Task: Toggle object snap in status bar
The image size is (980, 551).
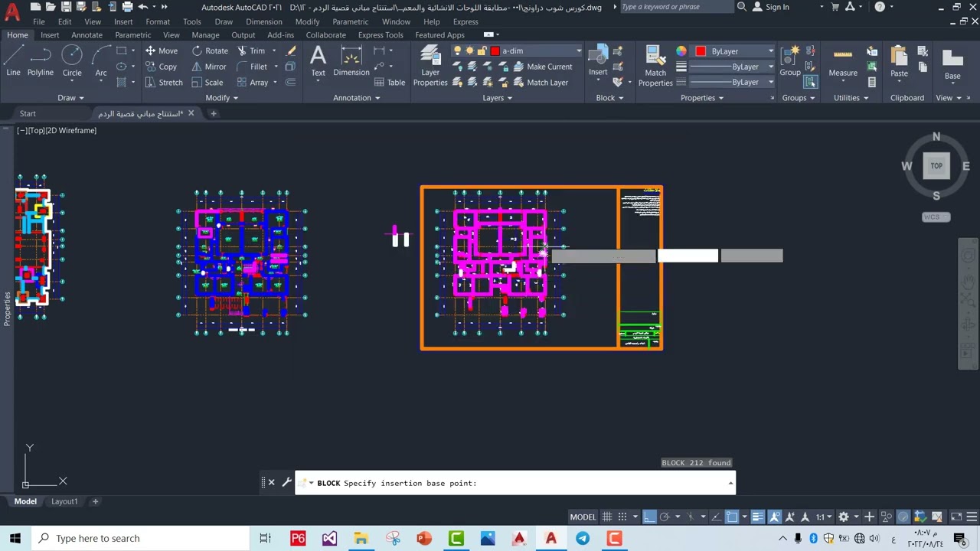Action: click(732, 517)
